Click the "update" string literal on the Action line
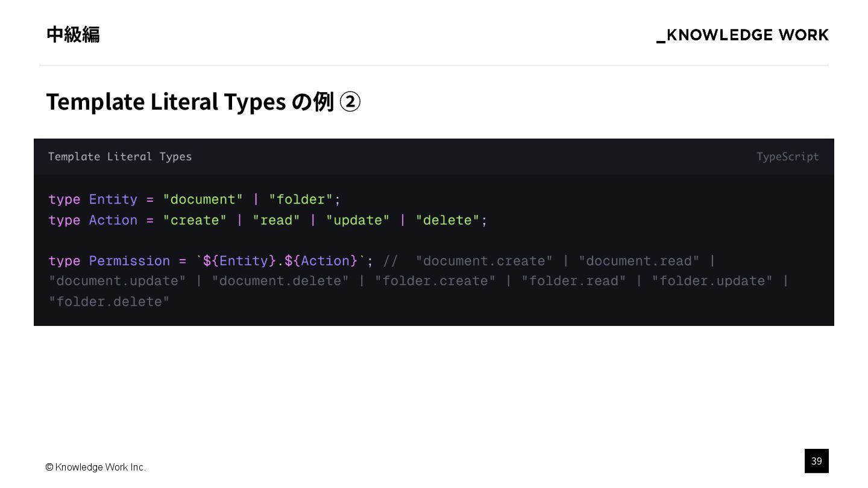The width and height of the screenshot is (868, 488). coord(357,220)
